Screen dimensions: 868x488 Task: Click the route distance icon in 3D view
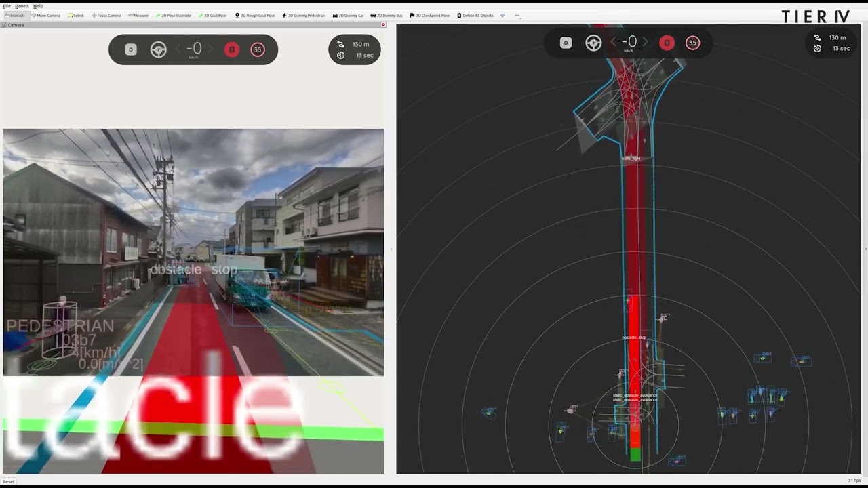tap(817, 38)
